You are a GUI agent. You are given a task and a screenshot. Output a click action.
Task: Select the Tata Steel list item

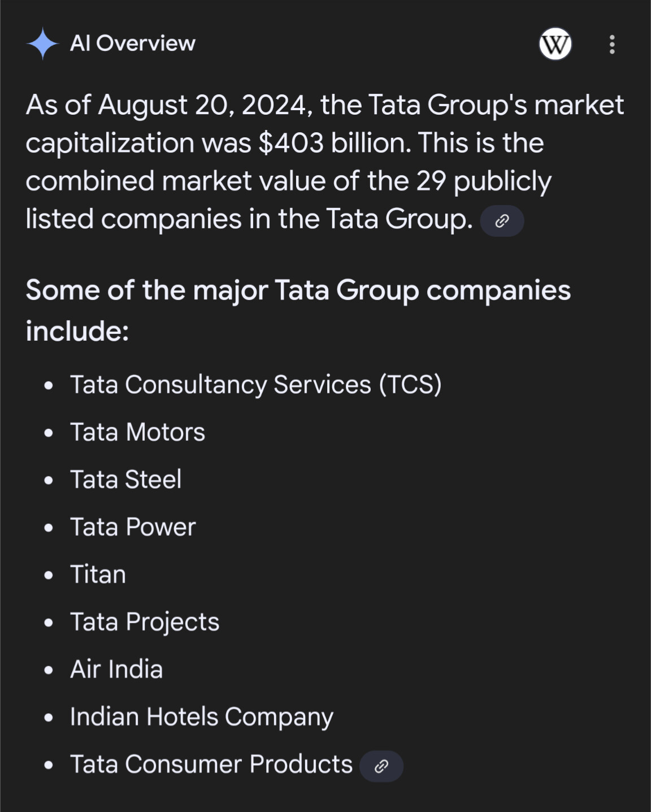[x=125, y=480]
